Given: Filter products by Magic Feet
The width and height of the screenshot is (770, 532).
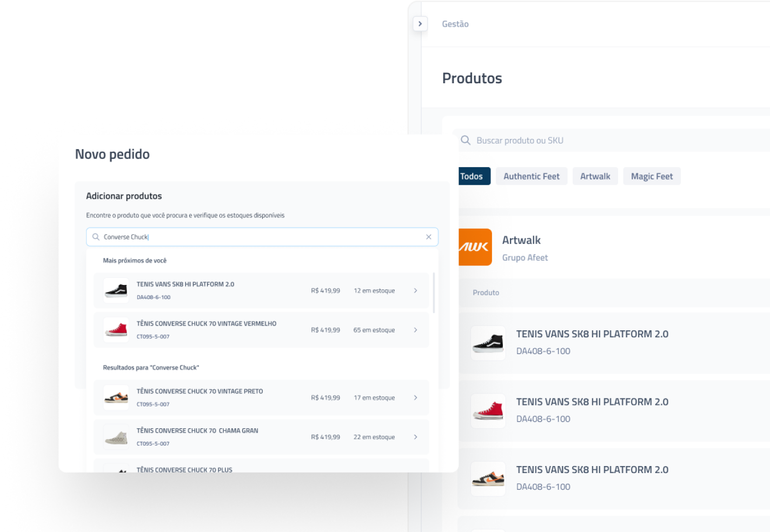Looking at the screenshot, I should pyautogui.click(x=652, y=176).
